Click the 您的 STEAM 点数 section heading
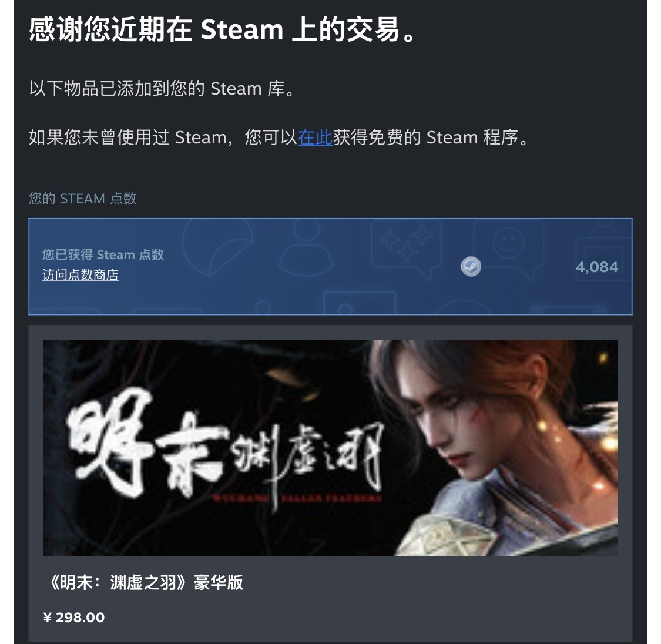 83,199
